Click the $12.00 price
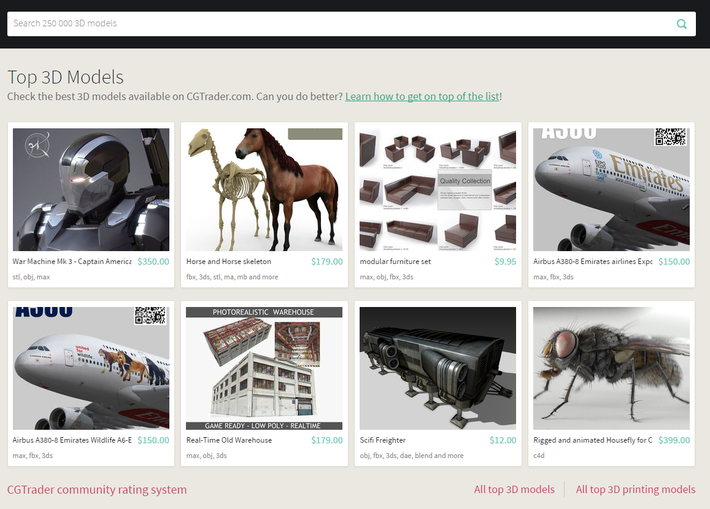Screen dimensions: 710x509 click(x=503, y=440)
